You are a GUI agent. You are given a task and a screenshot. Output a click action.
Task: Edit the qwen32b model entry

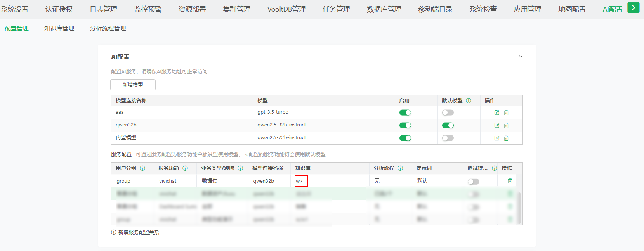[x=496, y=125]
